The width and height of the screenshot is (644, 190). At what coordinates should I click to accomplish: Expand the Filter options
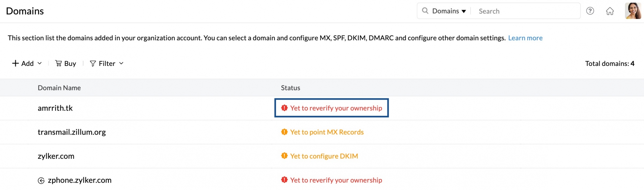121,63
